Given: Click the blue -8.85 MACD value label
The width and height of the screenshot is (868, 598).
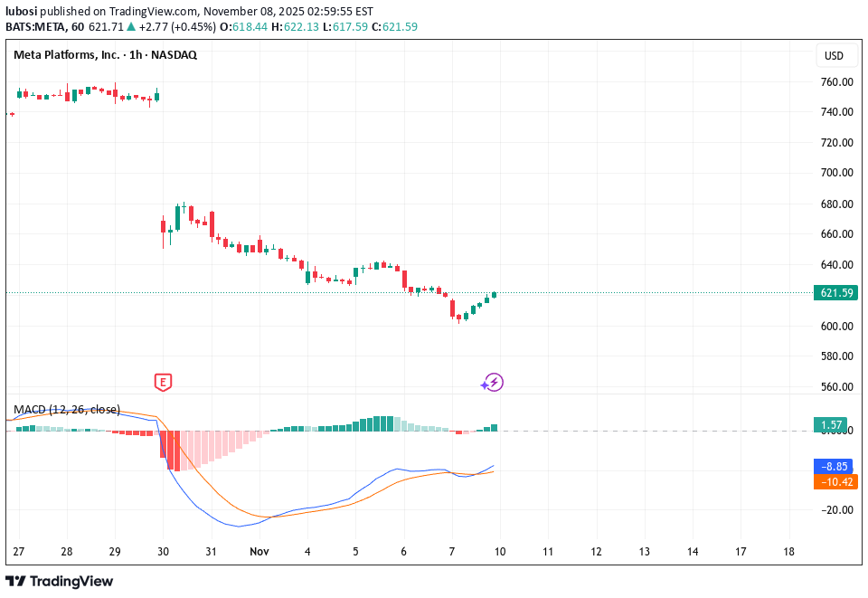Looking at the screenshot, I should [x=835, y=467].
